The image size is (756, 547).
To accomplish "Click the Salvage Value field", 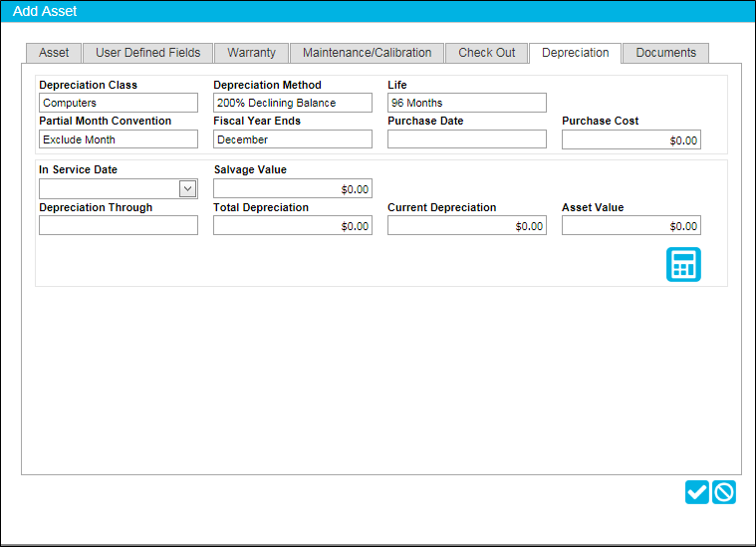I will [293, 188].
